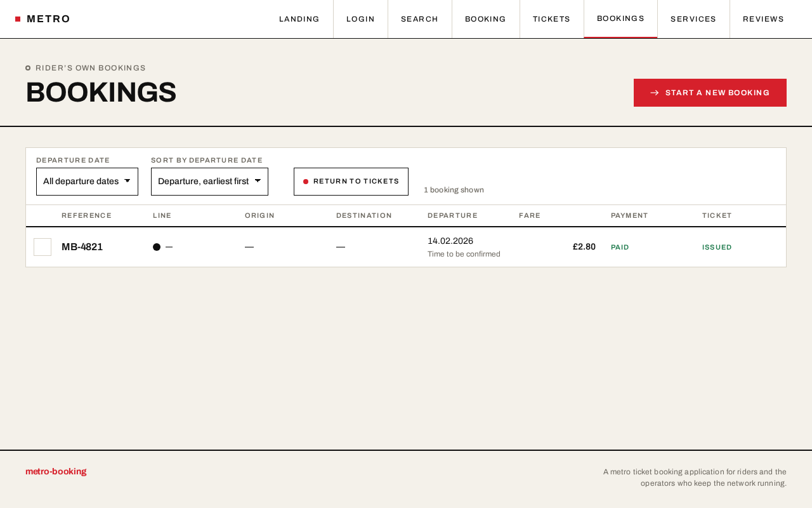This screenshot has width=812, height=508.
Task: Click the red square Metro logo icon
Action: 18,19
